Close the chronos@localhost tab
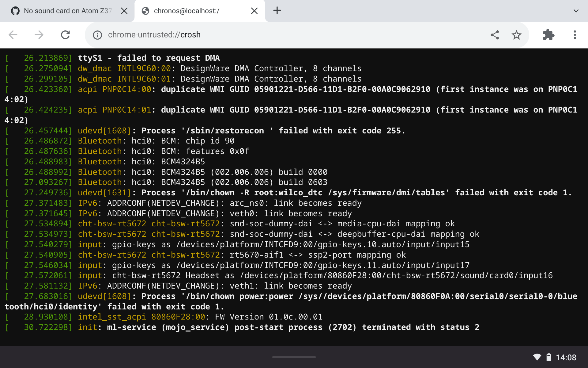The height and width of the screenshot is (368, 588). tap(254, 10)
